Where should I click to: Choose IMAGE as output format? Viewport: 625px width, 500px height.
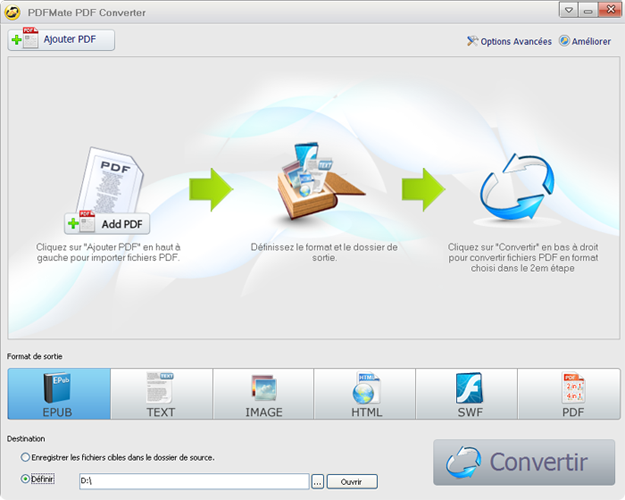[263, 394]
